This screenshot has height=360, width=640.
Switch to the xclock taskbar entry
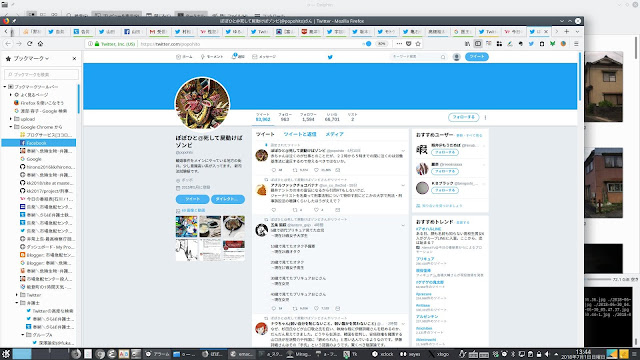383,354
